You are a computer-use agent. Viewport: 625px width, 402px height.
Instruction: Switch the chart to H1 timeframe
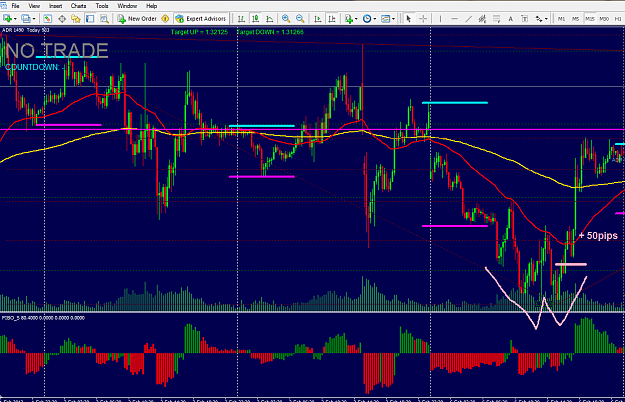[618, 19]
